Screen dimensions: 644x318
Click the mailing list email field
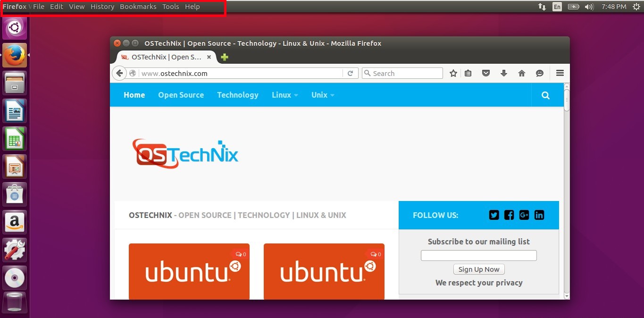point(479,255)
